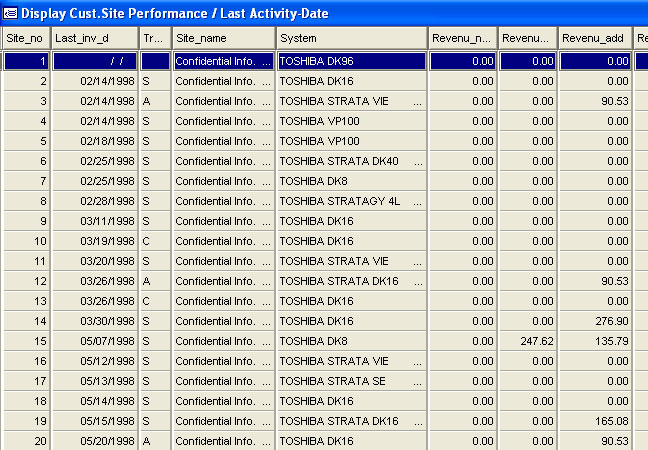
Task: Select the TOSHIBA DK96 system cell
Action: point(352,61)
